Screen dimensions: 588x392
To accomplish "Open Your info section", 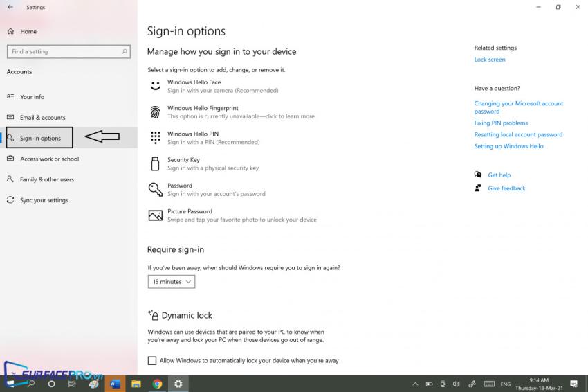I will [x=68, y=96].
